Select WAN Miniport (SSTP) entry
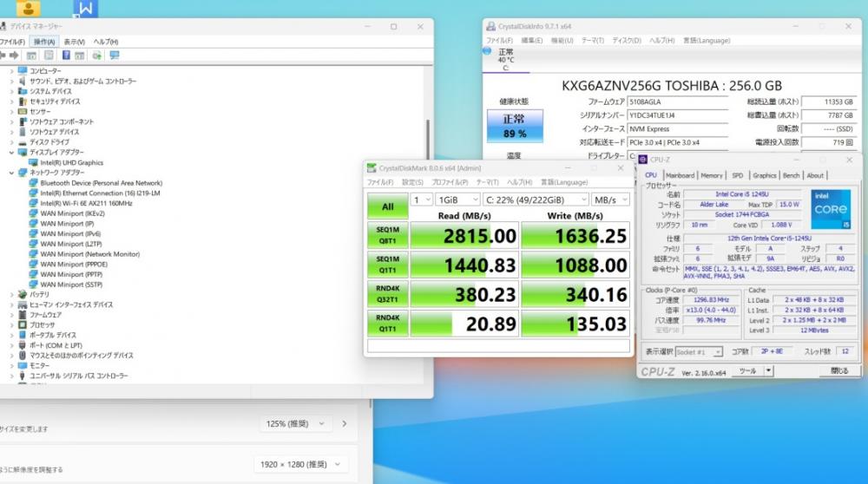Screen dimensions: 868x484 (x=71, y=285)
